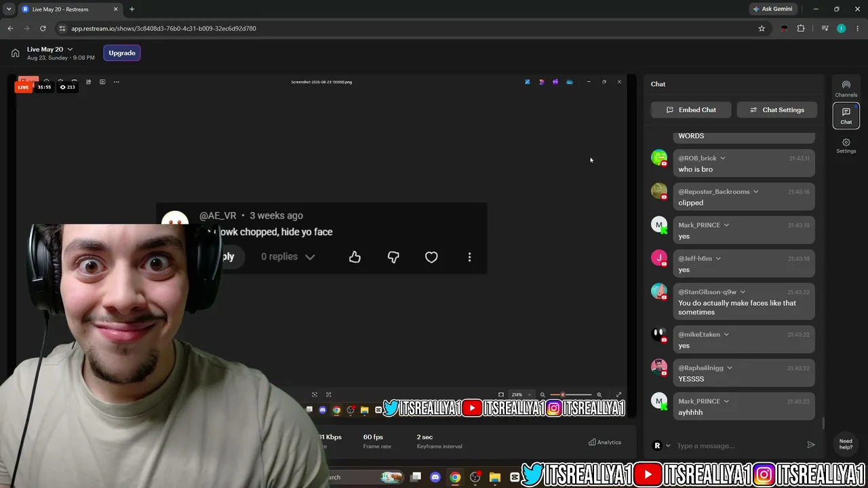Expand the @mikeEtaken message options chevron
Screen dimensions: 868x488
[726, 334]
